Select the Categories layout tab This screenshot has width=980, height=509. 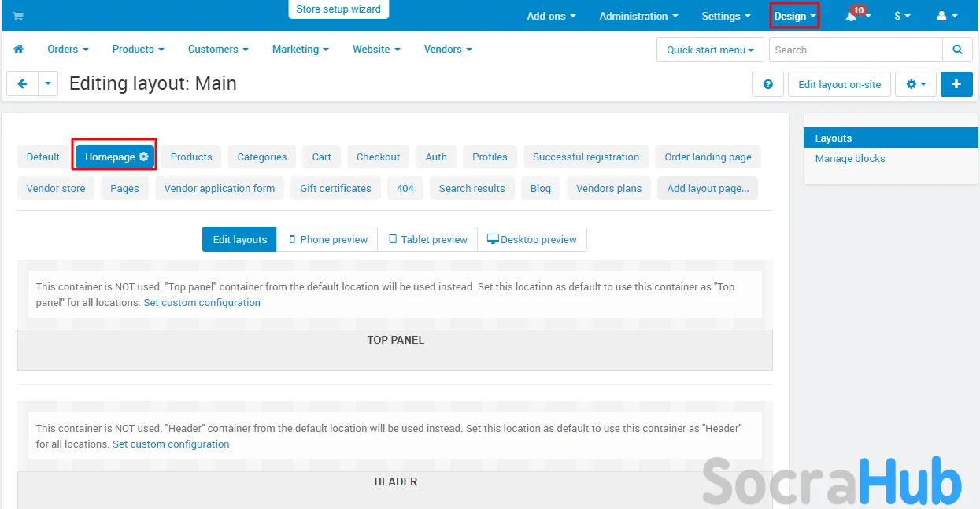click(x=262, y=157)
